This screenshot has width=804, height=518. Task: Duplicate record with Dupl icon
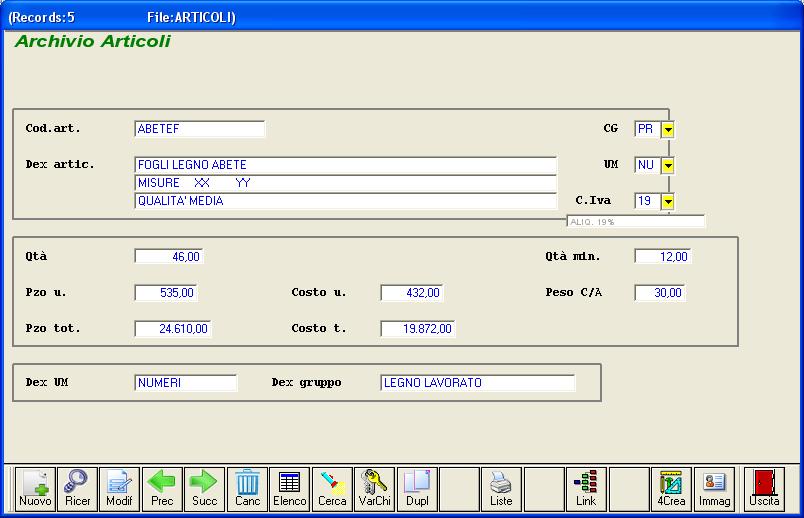click(417, 489)
